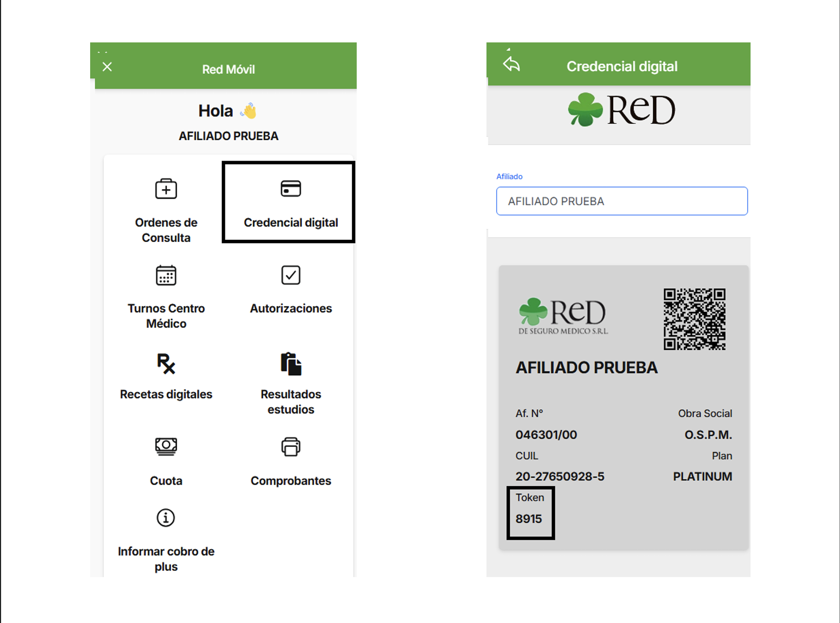Click the Token label on the card
The height and width of the screenshot is (623, 840).
point(530,498)
